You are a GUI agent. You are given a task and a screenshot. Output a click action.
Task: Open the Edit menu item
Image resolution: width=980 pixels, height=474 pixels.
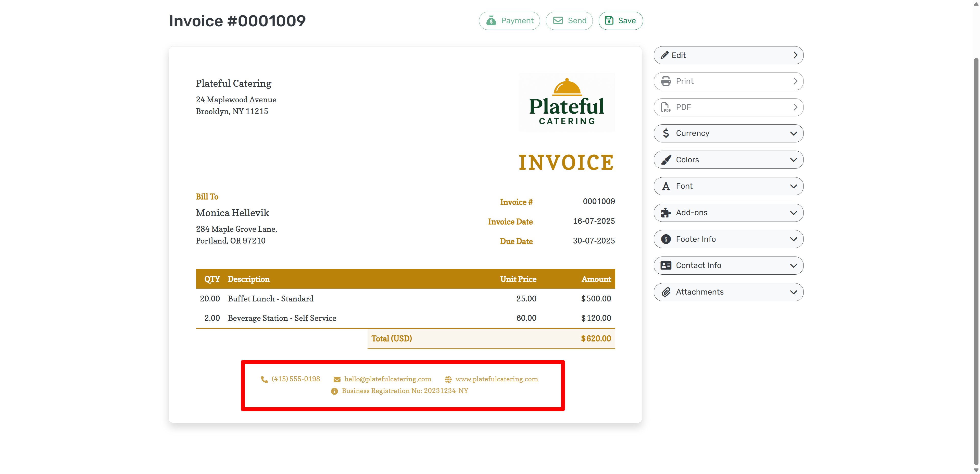pos(728,55)
